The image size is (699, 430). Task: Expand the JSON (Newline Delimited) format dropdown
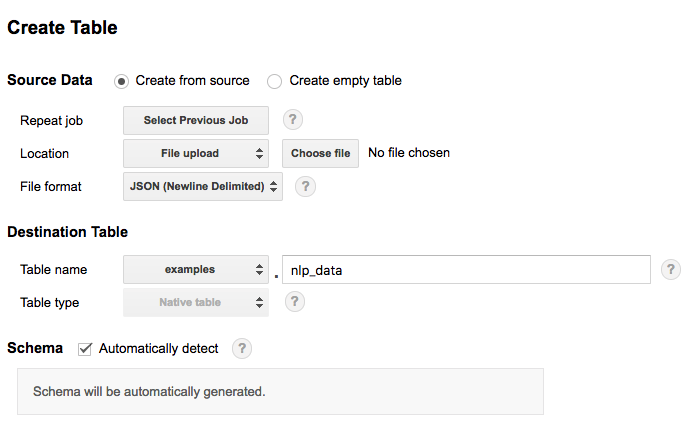(203, 186)
